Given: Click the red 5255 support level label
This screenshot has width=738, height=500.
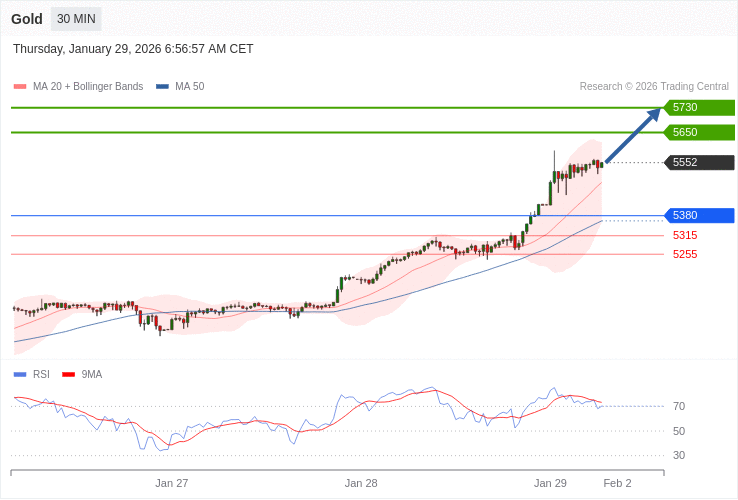Looking at the screenshot, I should click(685, 254).
